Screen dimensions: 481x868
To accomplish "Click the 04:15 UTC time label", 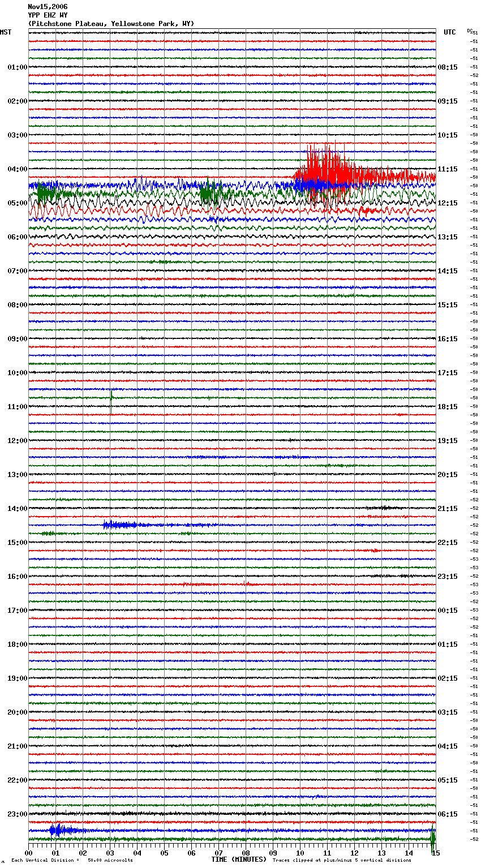I will pos(448,746).
